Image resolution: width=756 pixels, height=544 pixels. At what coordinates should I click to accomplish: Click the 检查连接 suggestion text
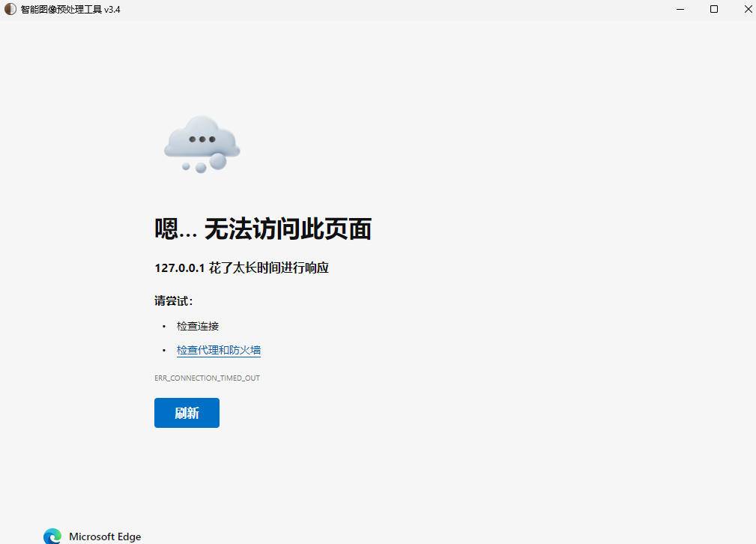pyautogui.click(x=198, y=326)
